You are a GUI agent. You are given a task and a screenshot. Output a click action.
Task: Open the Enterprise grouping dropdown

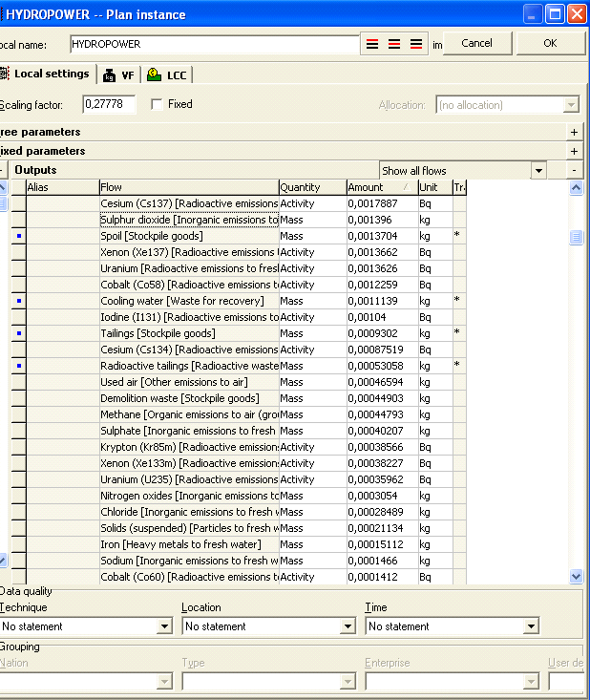point(531,682)
